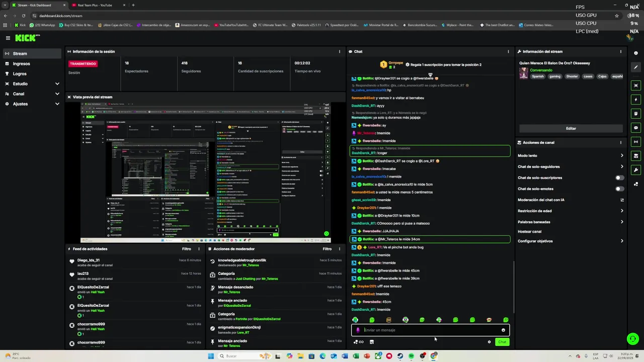
Task: Open three-dot menu of the Chat panel
Action: 508,51
